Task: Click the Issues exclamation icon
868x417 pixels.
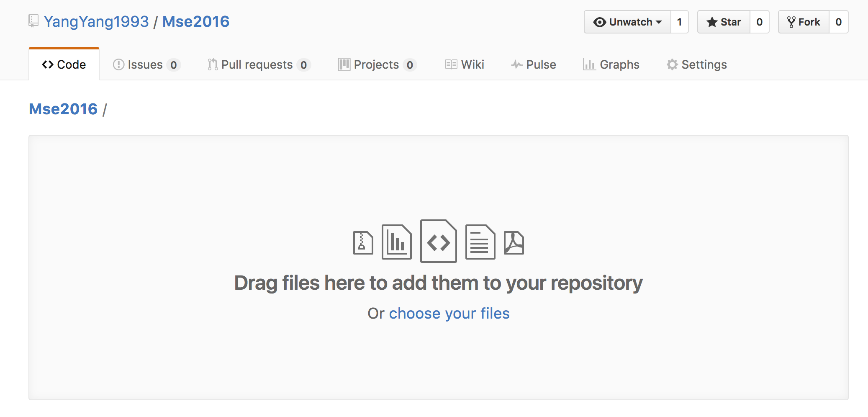Action: coord(118,64)
